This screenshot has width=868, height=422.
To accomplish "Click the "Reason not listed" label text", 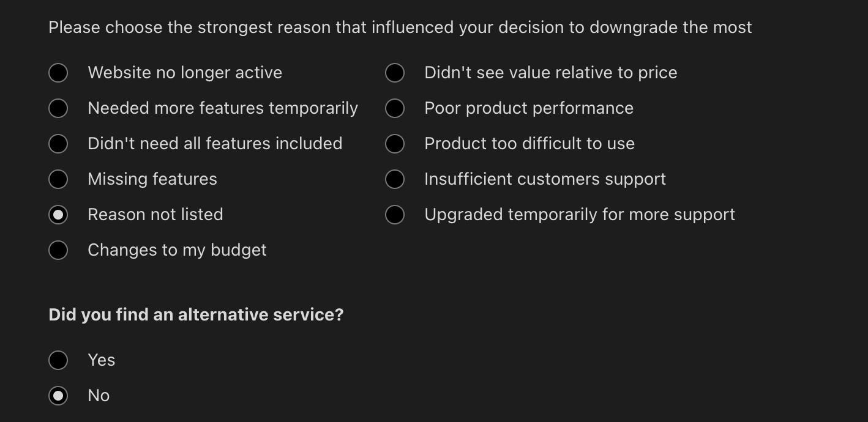I will [155, 214].
